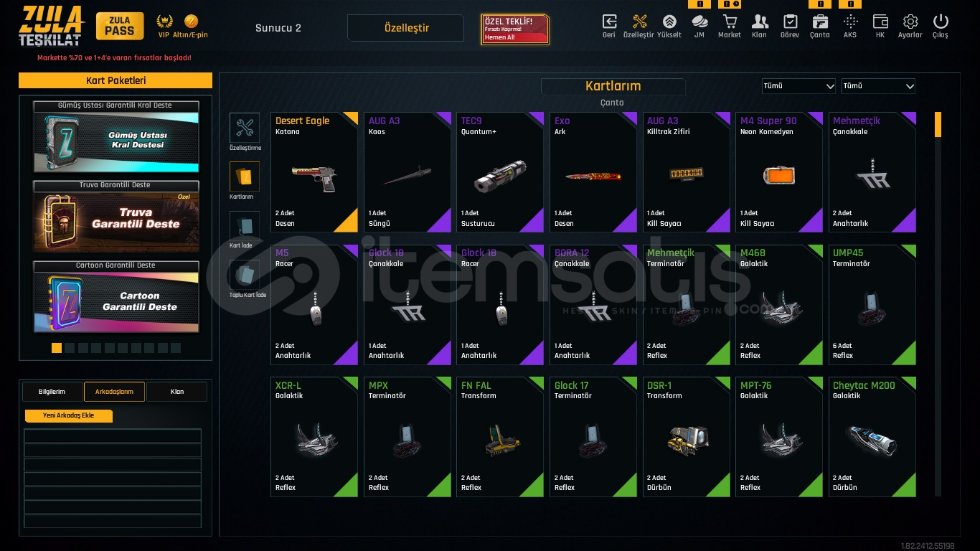Expand the second Tümü filter dropdown

coord(878,86)
